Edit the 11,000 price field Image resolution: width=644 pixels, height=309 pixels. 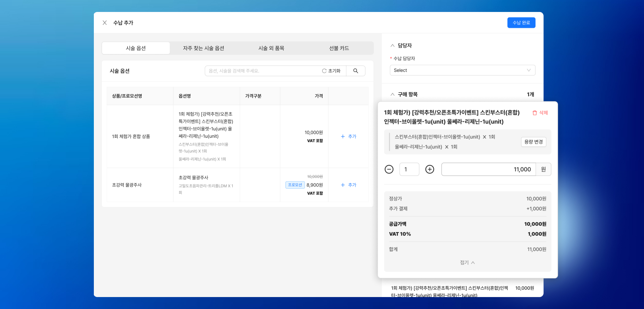(489, 169)
